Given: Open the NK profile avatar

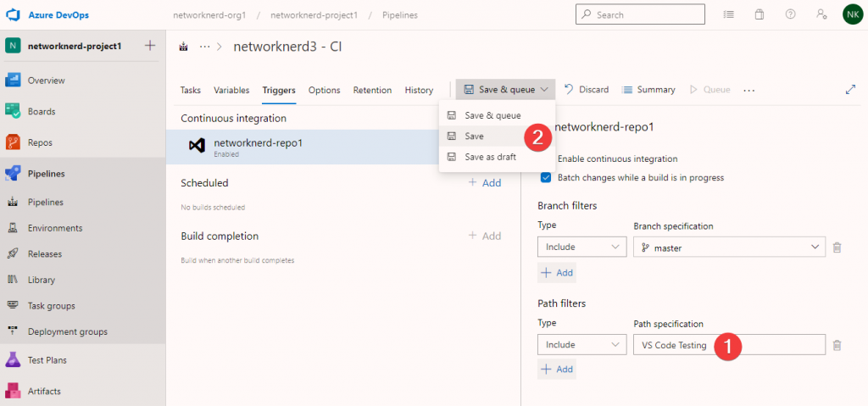Looking at the screenshot, I should click(852, 15).
